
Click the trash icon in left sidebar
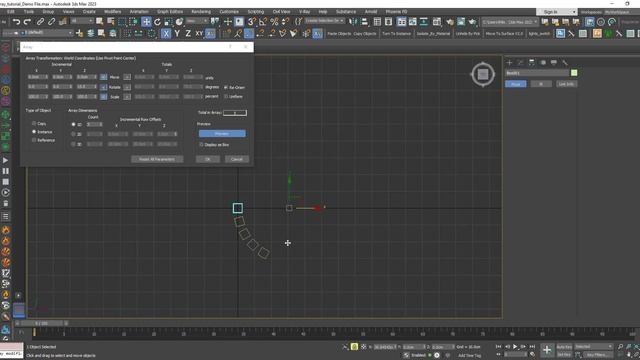click(x=5, y=203)
